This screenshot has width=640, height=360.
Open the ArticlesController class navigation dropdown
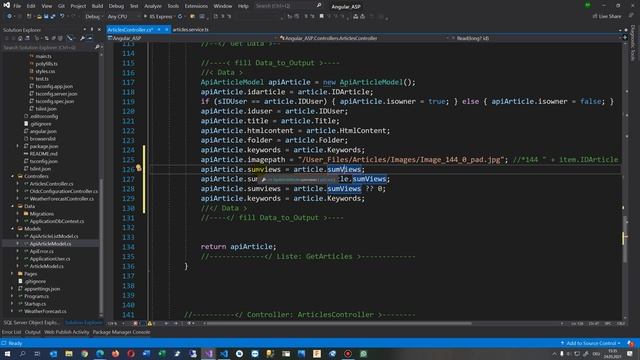[364, 38]
